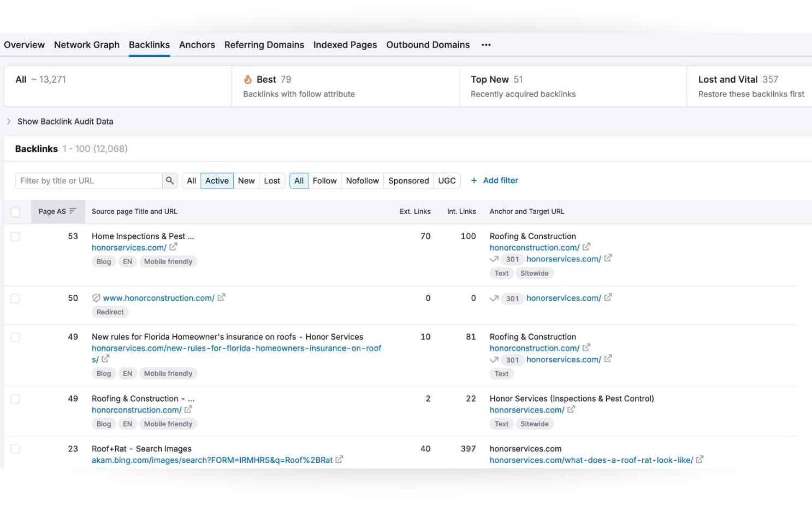Image resolution: width=812 pixels, height=506 pixels.
Task: Select the Lost and Vital card
Action: tap(749, 86)
